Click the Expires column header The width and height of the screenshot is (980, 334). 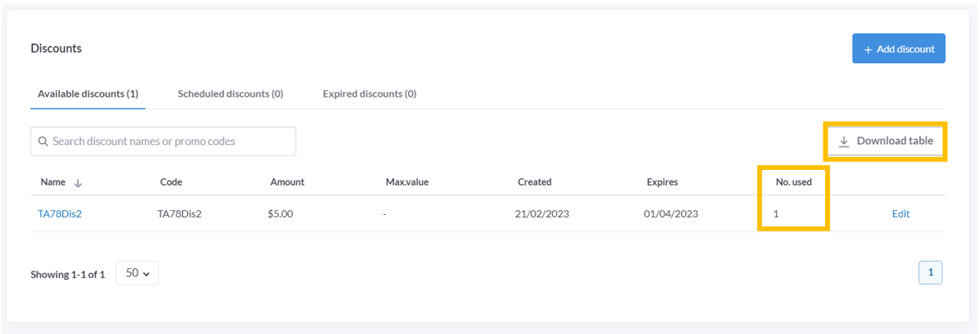coord(663,182)
